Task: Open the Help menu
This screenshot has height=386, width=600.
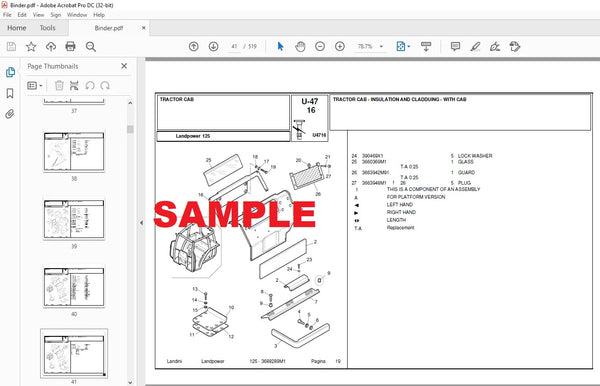Action: click(x=99, y=15)
